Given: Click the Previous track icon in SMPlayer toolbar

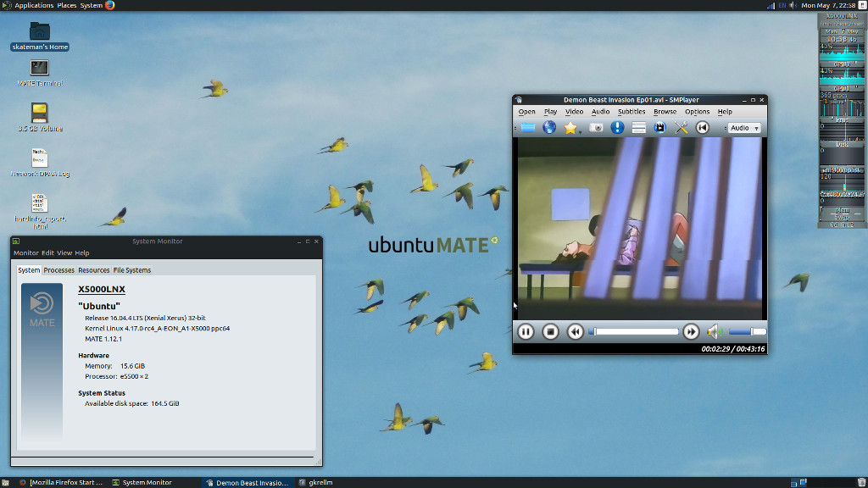Looking at the screenshot, I should pos(703,128).
